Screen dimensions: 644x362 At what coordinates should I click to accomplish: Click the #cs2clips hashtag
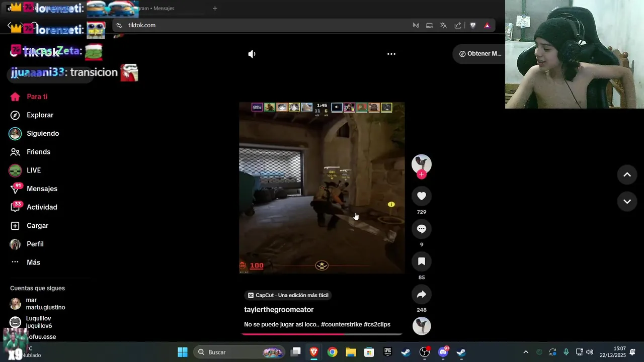pyautogui.click(x=377, y=324)
